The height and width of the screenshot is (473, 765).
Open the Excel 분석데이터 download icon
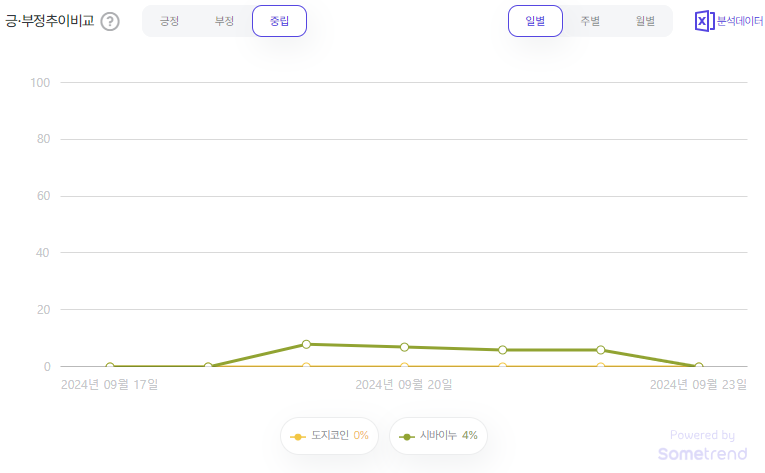(728, 21)
